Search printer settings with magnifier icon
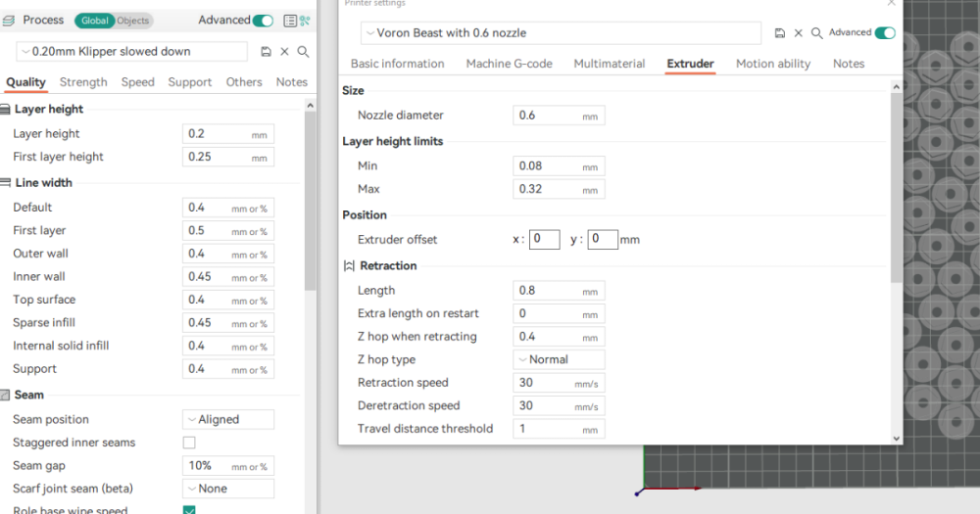Viewport: 980px width, 514px height. 817,33
